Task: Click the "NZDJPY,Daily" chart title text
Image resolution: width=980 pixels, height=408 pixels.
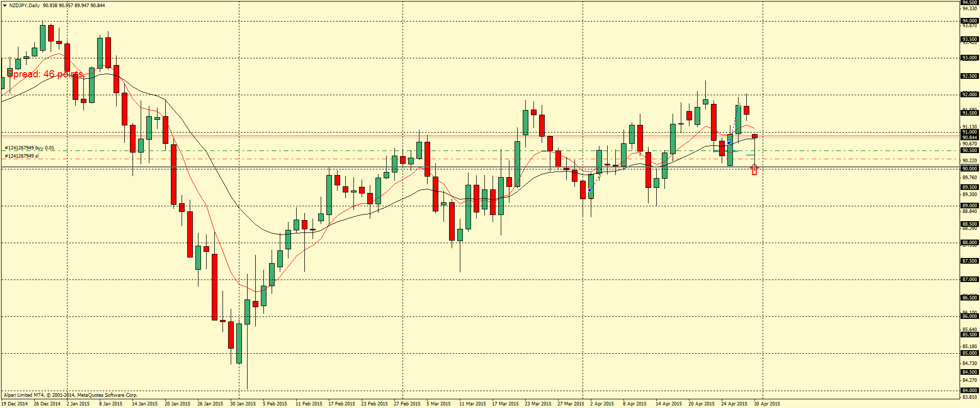Action: pos(25,6)
